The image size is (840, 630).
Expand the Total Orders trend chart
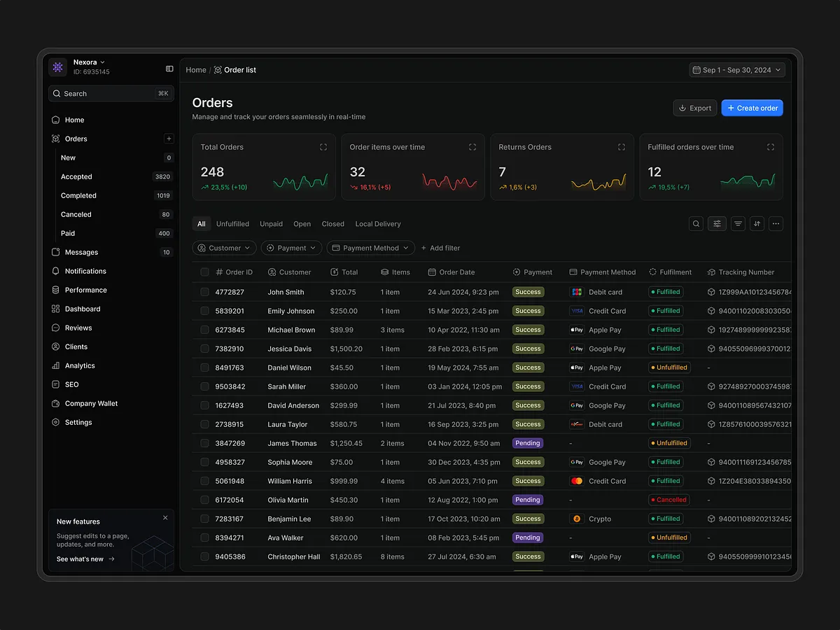coord(323,147)
